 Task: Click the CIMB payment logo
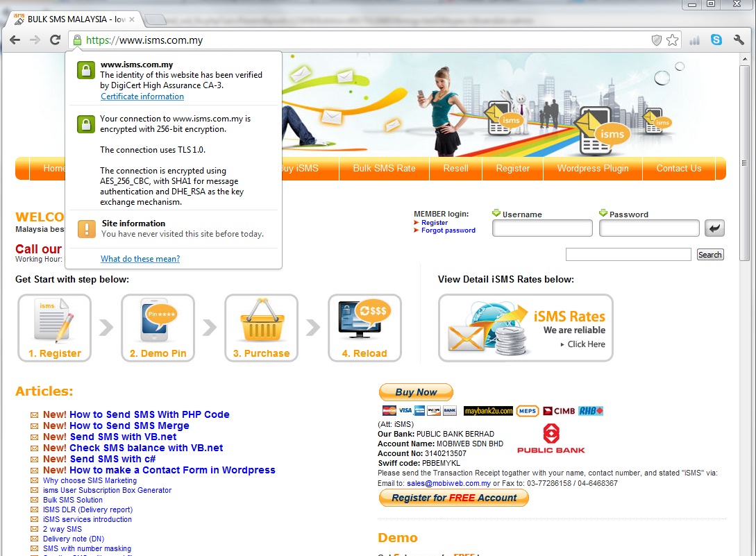(560, 411)
